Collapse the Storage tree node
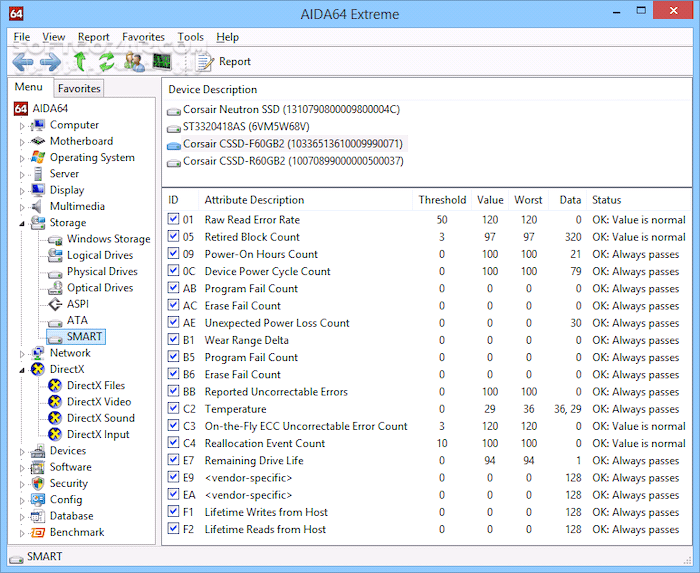This screenshot has height=573, width=700. [22, 223]
